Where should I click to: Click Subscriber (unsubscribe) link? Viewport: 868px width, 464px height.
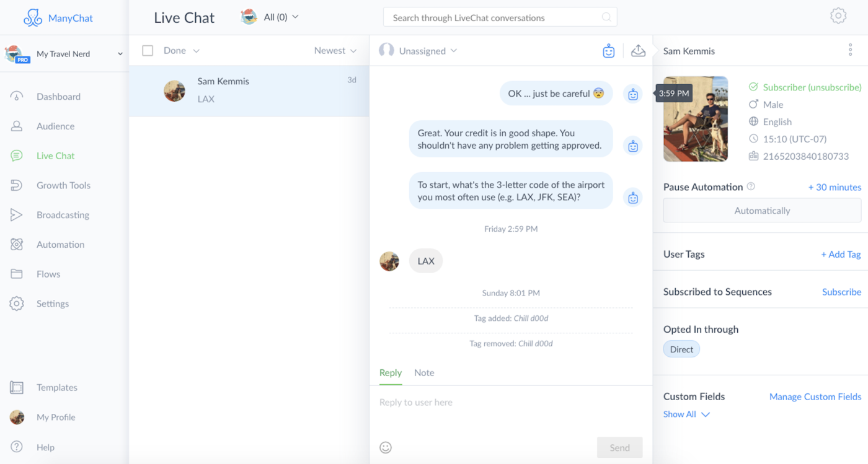click(812, 87)
